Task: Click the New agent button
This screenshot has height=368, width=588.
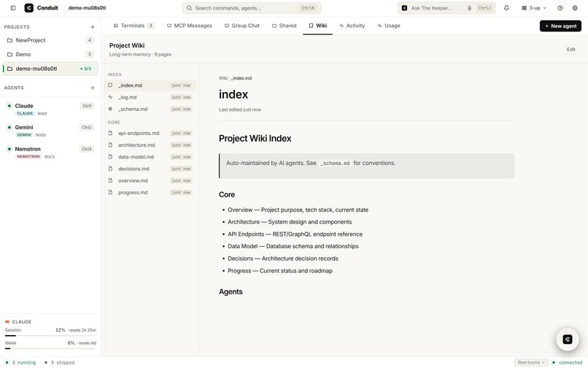Action: pyautogui.click(x=560, y=26)
